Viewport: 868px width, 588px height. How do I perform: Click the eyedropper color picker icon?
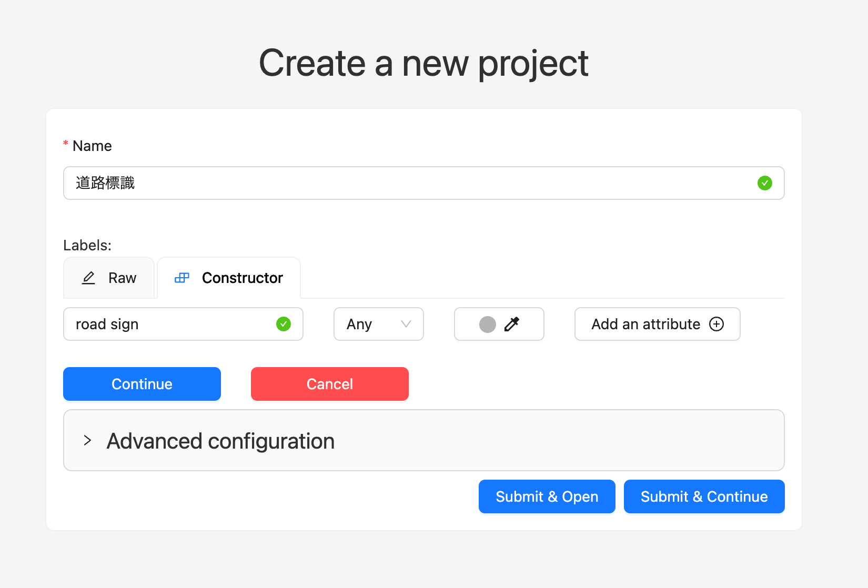[511, 324]
